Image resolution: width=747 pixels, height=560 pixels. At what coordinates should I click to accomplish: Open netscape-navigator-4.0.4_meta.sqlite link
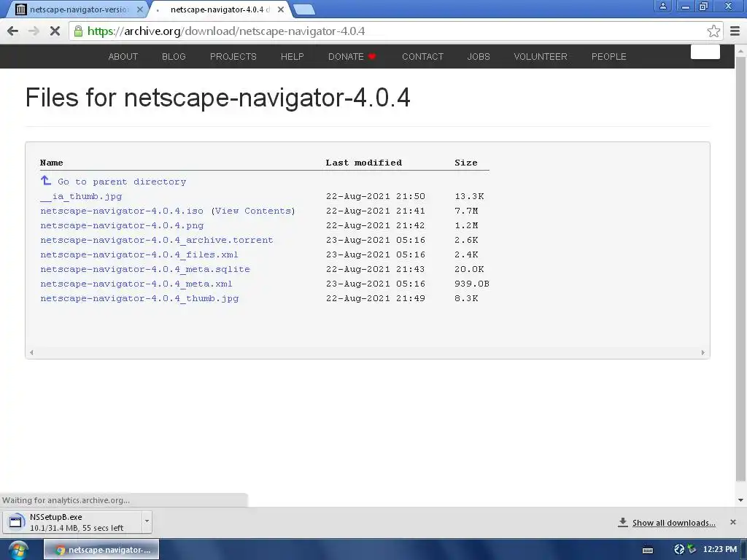tap(145, 269)
